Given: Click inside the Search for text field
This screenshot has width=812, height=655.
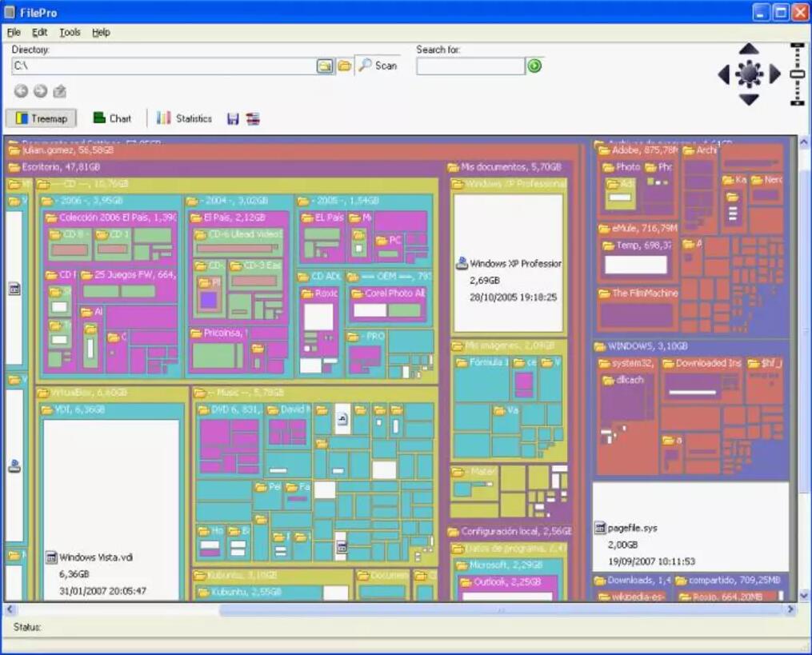Looking at the screenshot, I should point(470,66).
